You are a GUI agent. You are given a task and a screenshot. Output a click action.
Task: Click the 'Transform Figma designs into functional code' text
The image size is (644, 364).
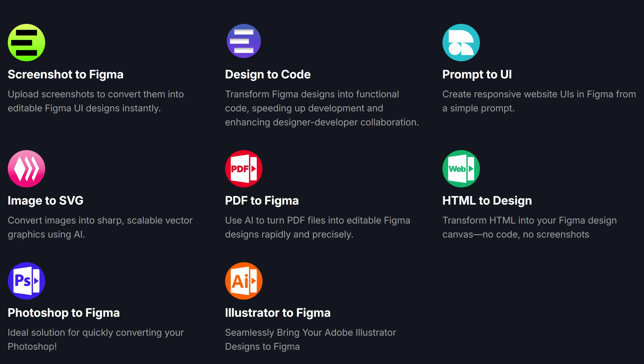point(322,108)
